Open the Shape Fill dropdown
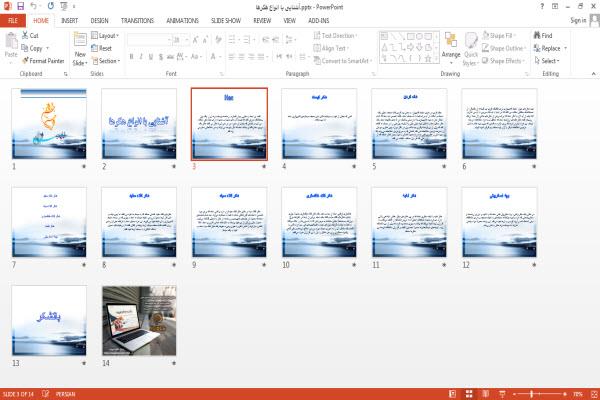This screenshot has height=400, width=600. click(x=499, y=36)
